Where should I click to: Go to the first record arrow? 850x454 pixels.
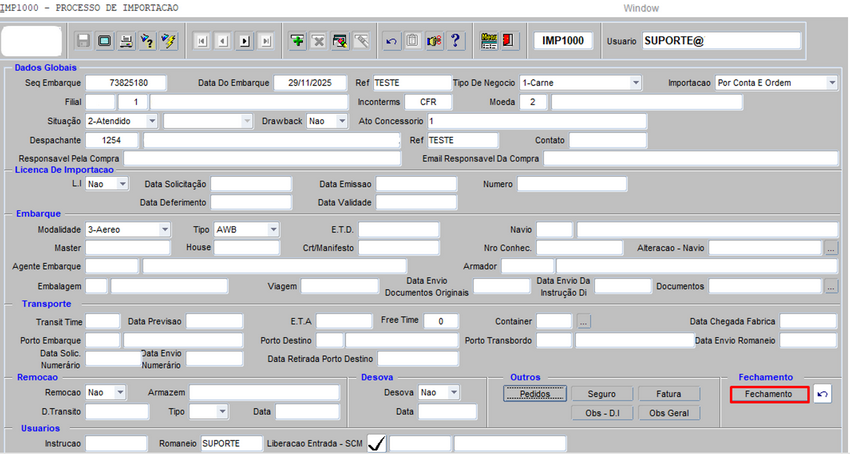tap(201, 41)
